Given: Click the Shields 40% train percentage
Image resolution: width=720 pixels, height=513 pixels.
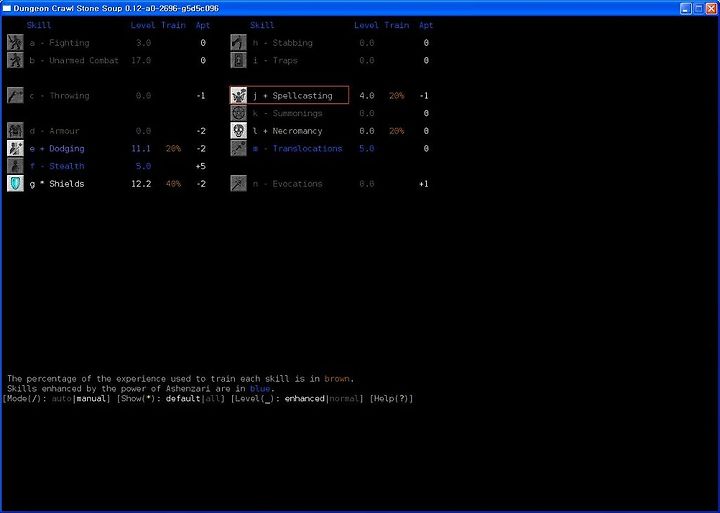Looking at the screenshot, I should click(173, 184).
